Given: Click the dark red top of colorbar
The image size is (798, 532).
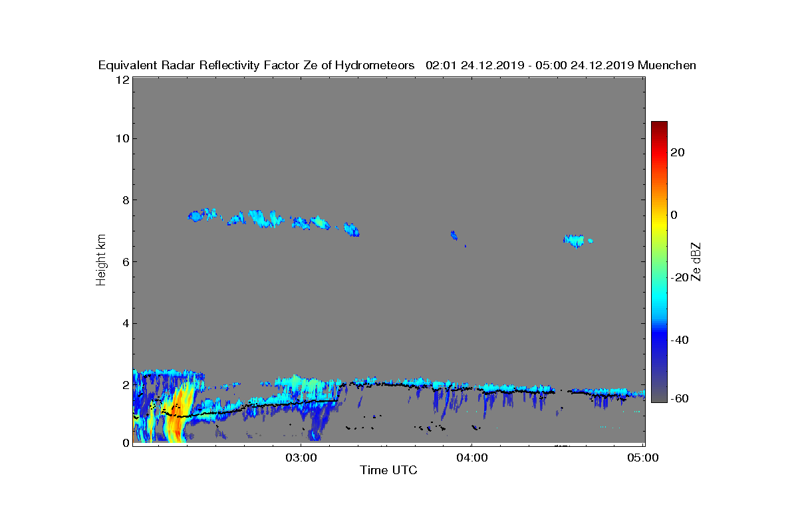Looking at the screenshot, I should (x=659, y=126).
